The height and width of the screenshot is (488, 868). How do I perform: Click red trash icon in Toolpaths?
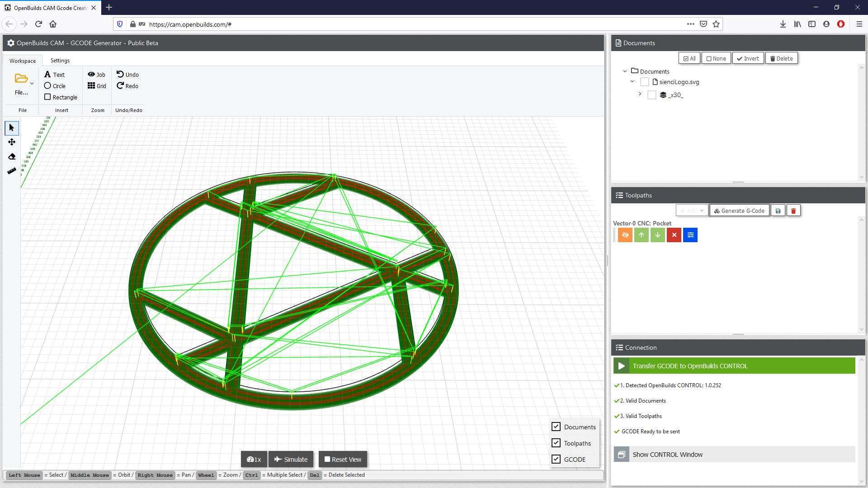pyautogui.click(x=793, y=211)
